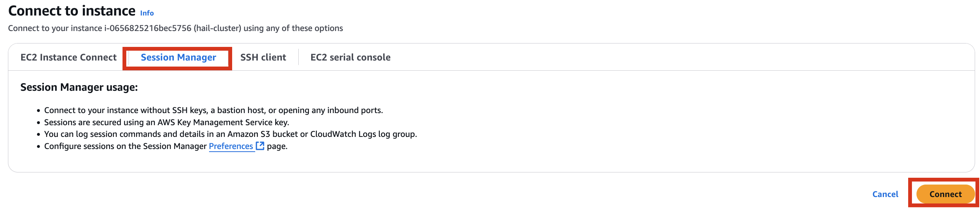Click the Configure sessions bullet text

(x=166, y=146)
